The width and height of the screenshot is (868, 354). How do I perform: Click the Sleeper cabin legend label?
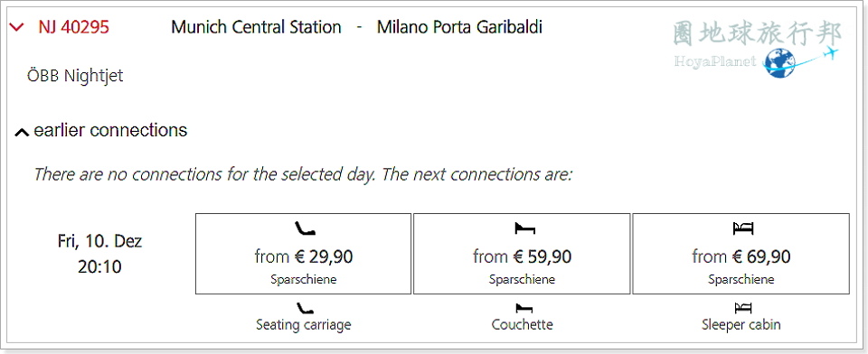741,325
